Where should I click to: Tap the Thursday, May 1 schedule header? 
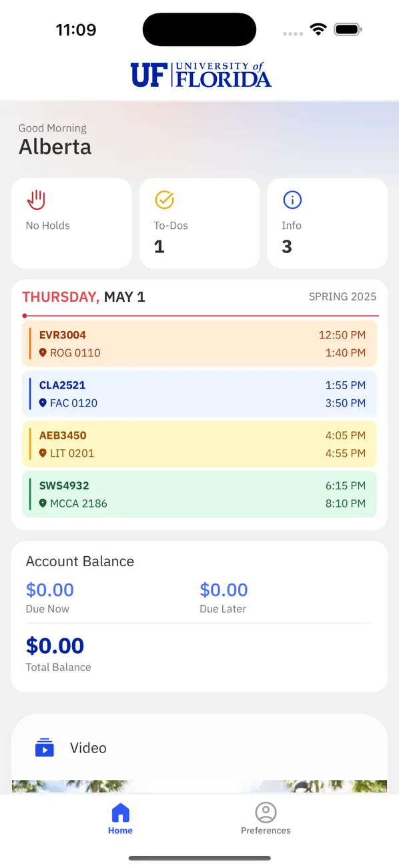click(83, 296)
